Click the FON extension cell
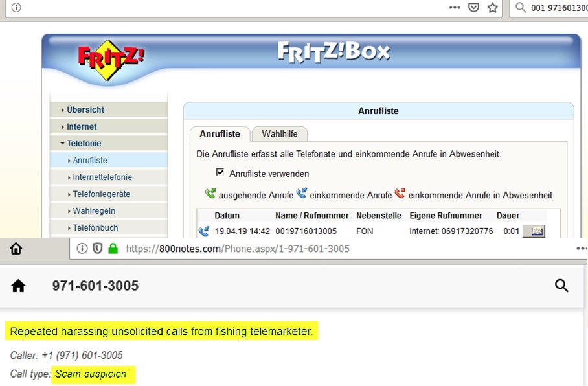This screenshot has height=386, width=588. tap(365, 231)
